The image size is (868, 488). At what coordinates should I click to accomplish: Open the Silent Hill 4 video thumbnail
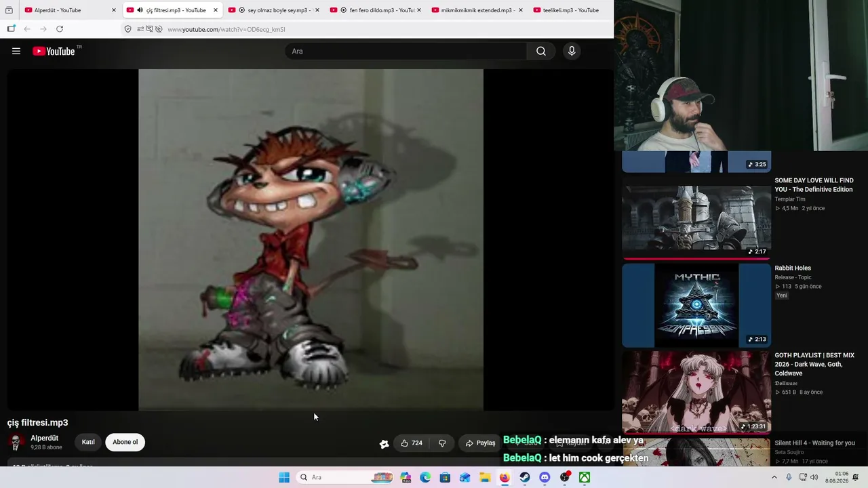coord(696,451)
